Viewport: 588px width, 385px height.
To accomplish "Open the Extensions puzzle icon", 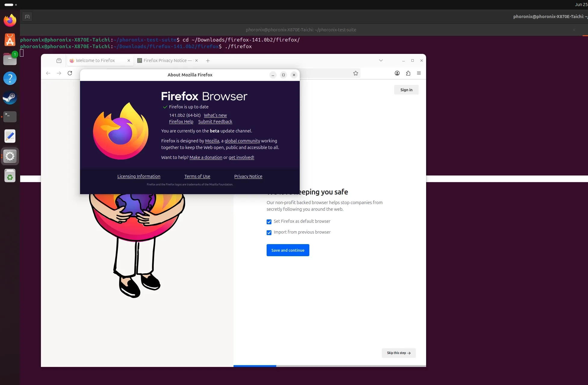I will click(x=408, y=73).
